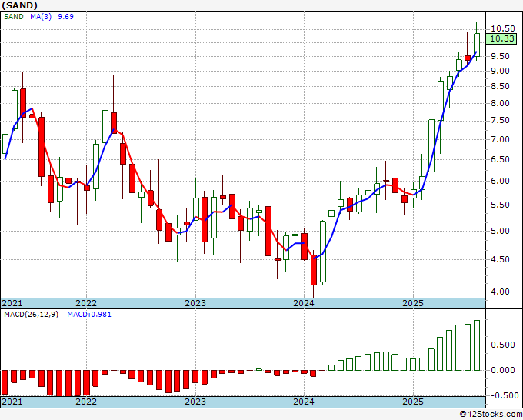Click the 5.50 price axis label

click(501, 205)
